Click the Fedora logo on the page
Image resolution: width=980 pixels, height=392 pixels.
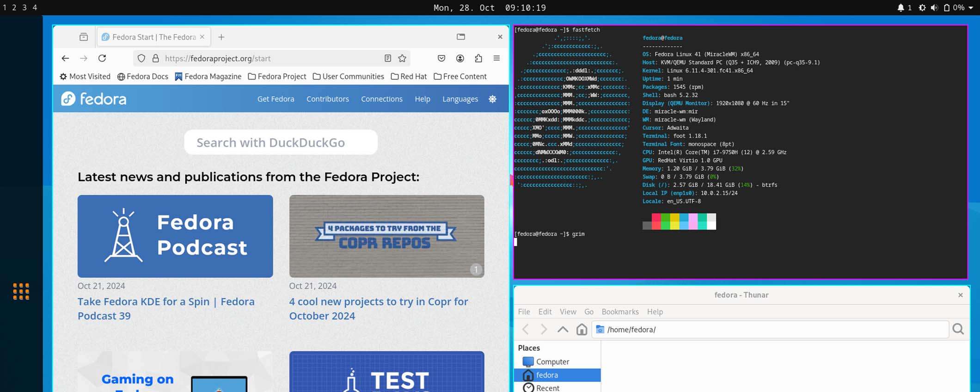(94, 98)
